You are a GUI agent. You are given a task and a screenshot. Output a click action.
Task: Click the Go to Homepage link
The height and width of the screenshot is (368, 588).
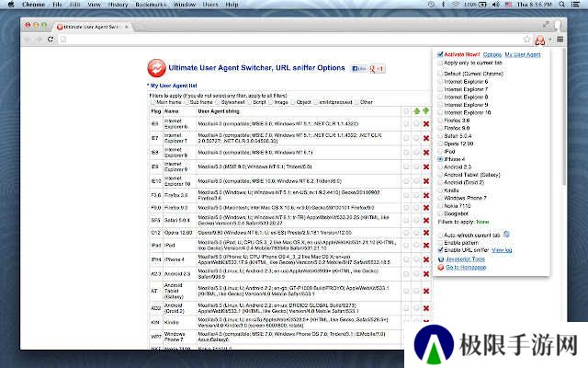[466, 268]
